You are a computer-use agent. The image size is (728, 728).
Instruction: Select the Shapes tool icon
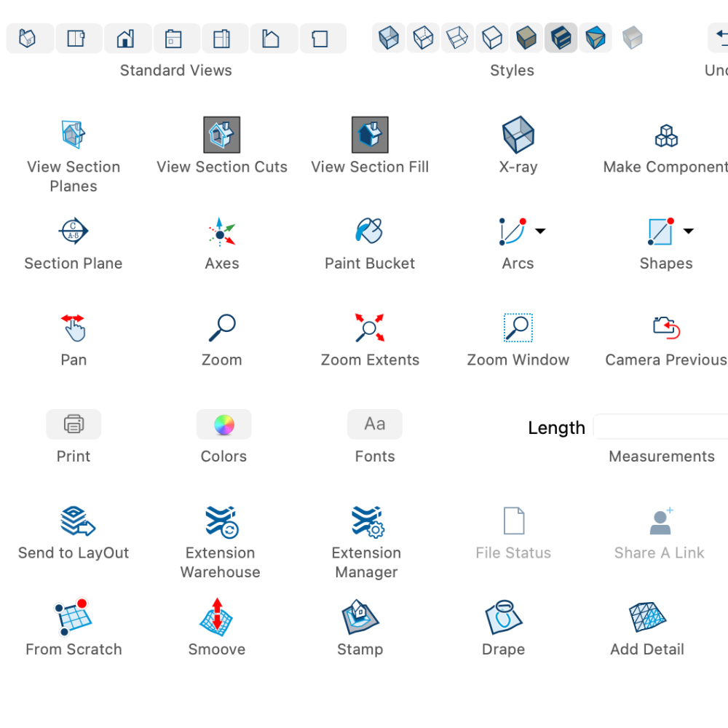click(x=661, y=232)
